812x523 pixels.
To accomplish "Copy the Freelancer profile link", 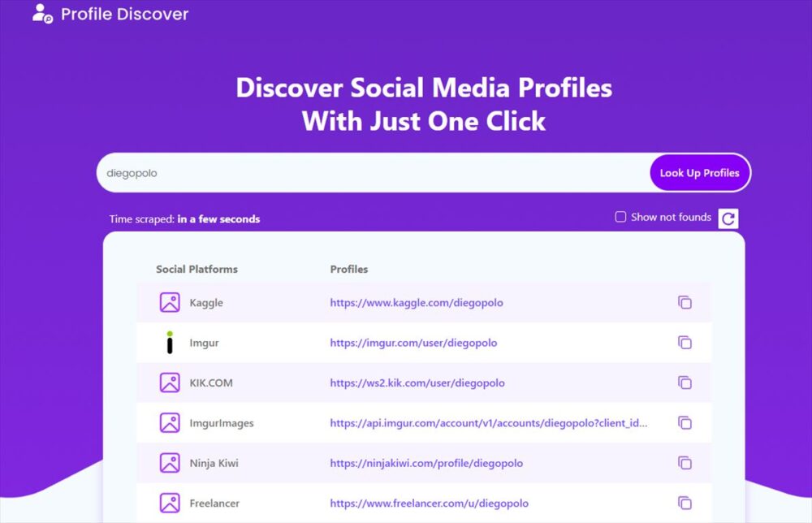I will pyautogui.click(x=685, y=503).
